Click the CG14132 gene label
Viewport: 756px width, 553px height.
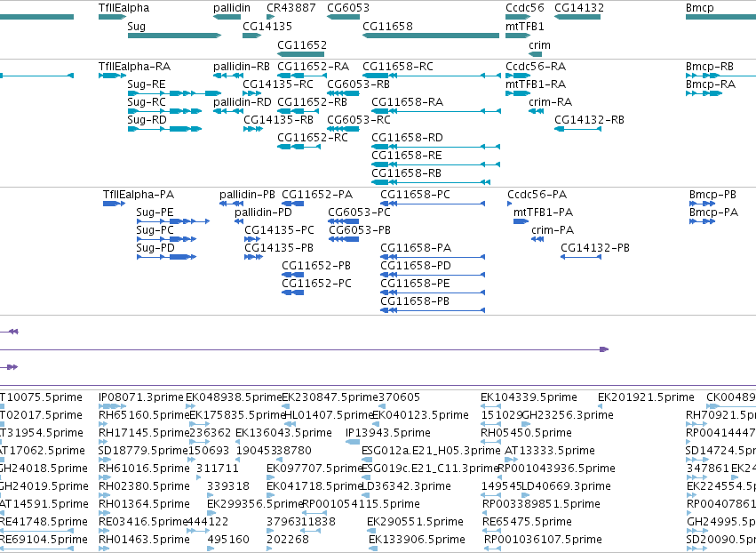579,8
